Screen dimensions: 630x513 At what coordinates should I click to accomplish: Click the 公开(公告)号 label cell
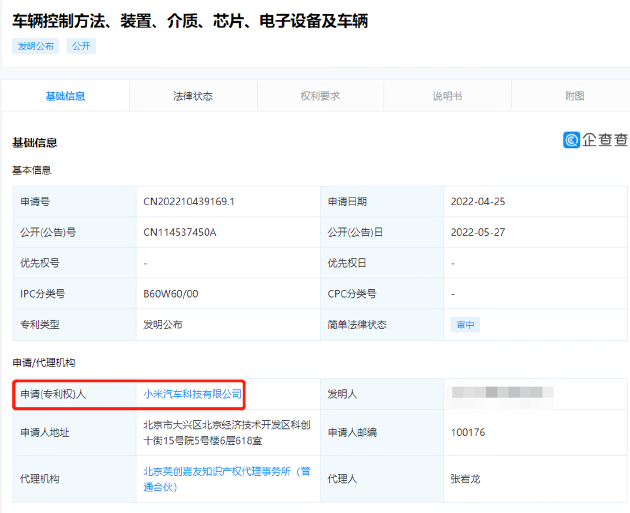[x=75, y=232]
